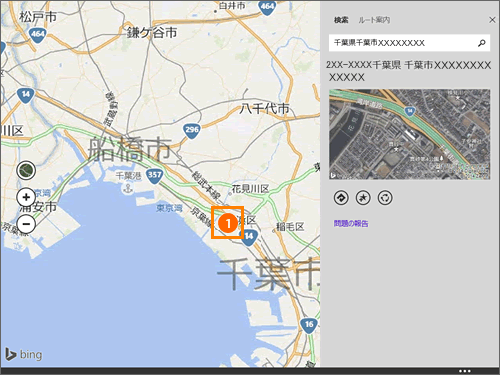Zoom in with the plus button
Screen dimensions: 500x375
click(26, 197)
